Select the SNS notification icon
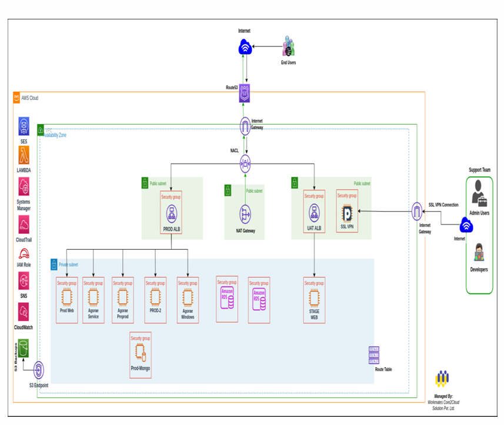 24,281
